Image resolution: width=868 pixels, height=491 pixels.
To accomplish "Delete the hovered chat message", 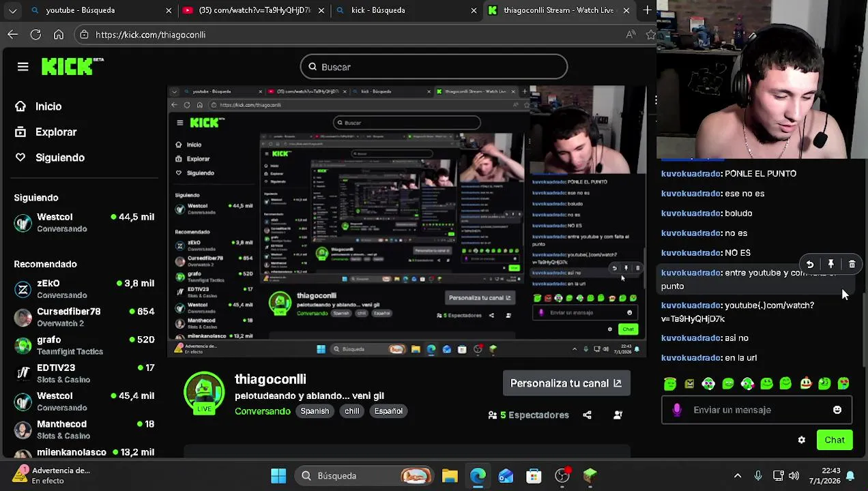I will click(852, 265).
